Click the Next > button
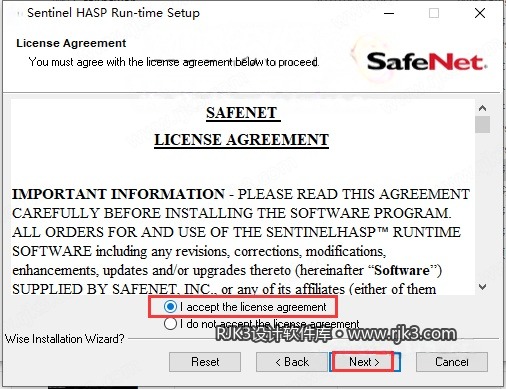506x389 pixels. point(364,362)
